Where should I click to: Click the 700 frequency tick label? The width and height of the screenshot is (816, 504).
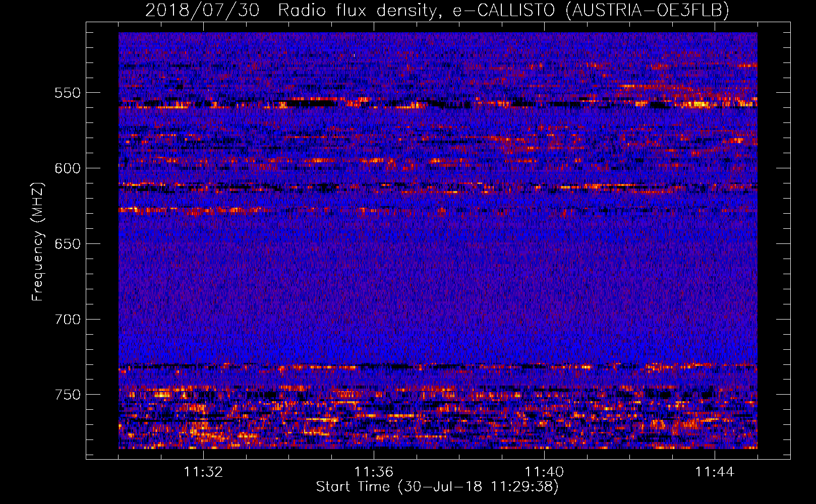(68, 320)
